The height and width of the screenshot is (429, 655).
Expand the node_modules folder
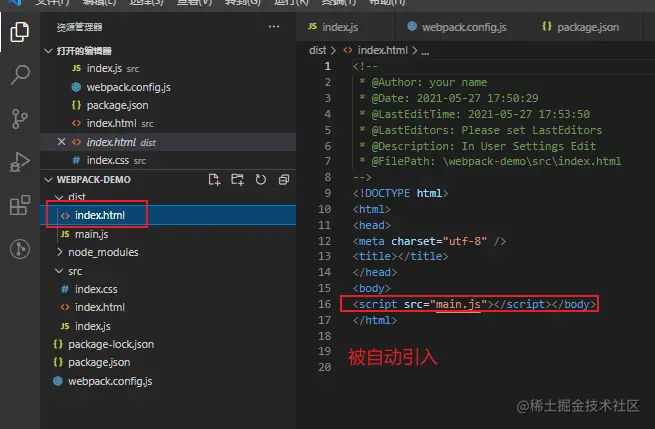(59, 252)
